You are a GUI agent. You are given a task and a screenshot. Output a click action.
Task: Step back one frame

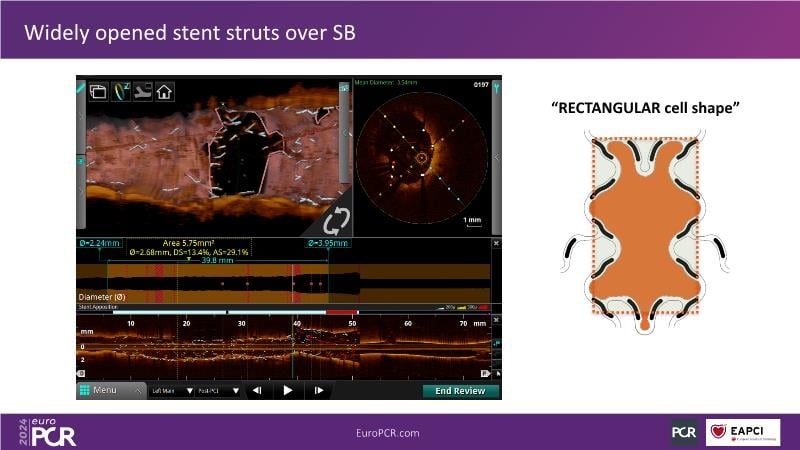pos(257,391)
